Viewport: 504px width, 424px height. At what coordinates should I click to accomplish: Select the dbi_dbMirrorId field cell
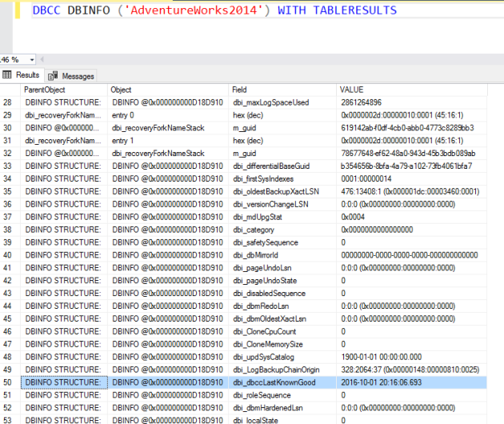click(282, 255)
